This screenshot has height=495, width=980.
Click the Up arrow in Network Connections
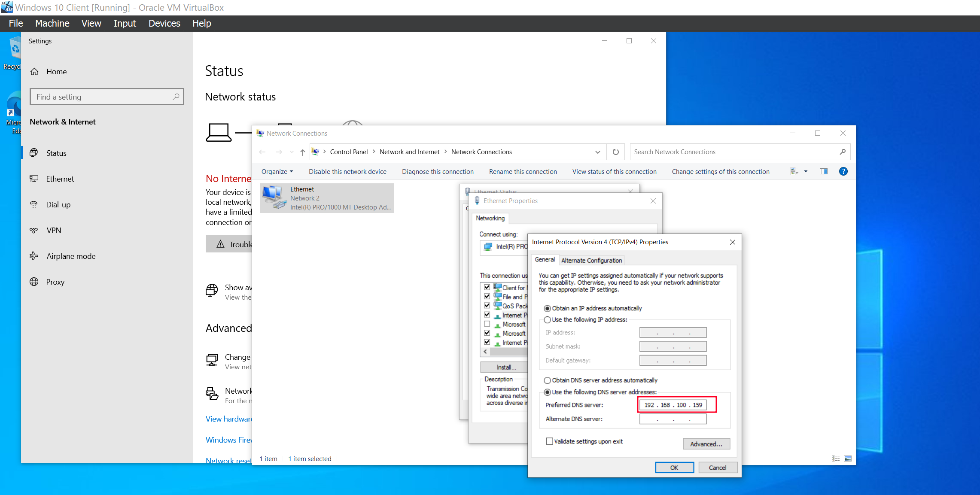click(303, 152)
